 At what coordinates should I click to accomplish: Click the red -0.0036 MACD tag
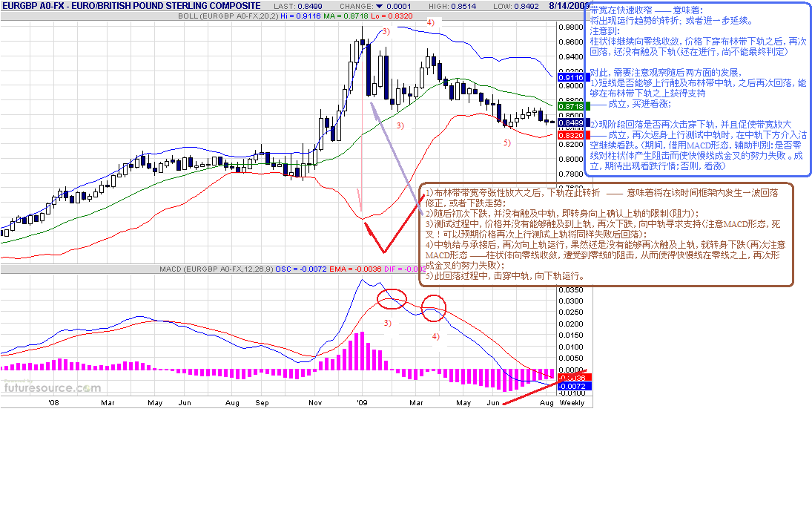[x=575, y=378]
